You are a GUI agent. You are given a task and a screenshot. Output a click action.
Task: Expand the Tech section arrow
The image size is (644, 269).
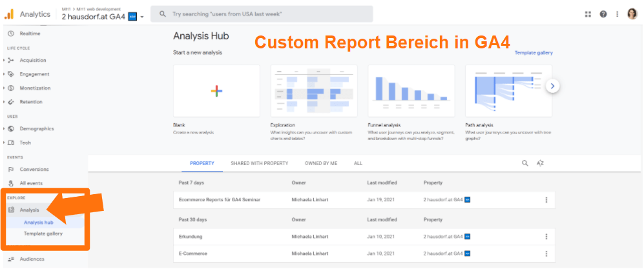coord(4,143)
